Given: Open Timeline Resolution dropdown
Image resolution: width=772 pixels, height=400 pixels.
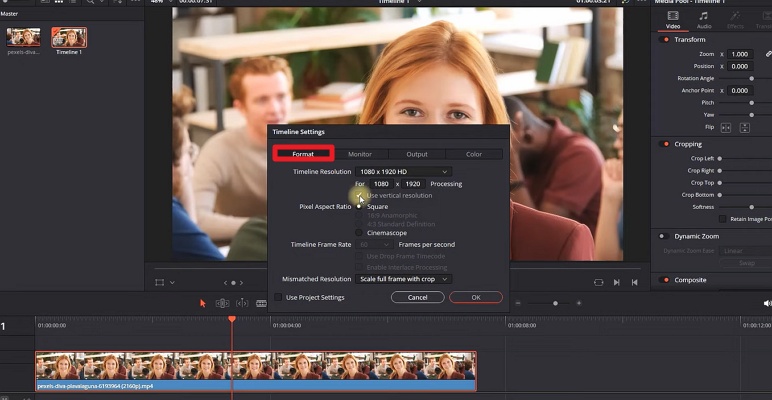Looking at the screenshot, I should tap(403, 171).
